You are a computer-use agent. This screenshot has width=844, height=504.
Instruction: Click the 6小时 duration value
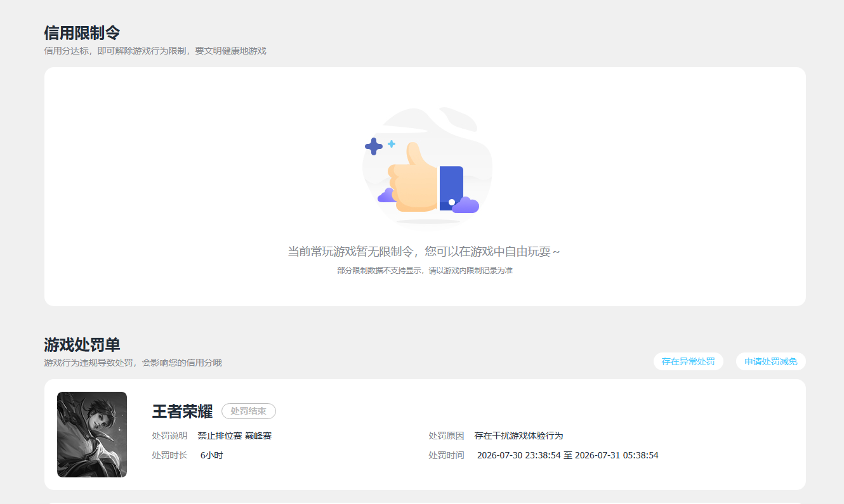tap(212, 455)
